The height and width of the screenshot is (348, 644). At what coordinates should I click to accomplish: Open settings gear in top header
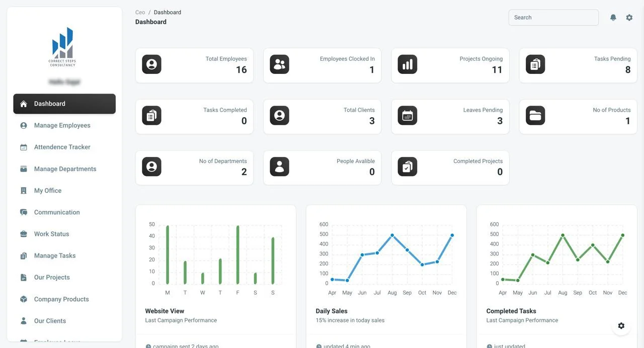coord(629,18)
